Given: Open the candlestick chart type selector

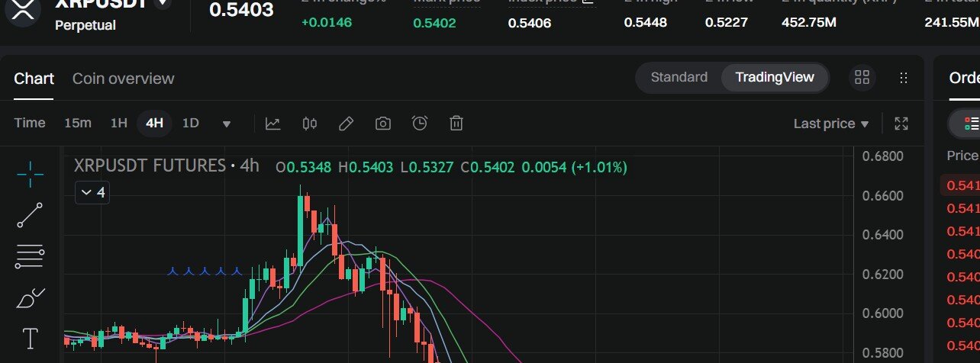Looking at the screenshot, I should (309, 124).
